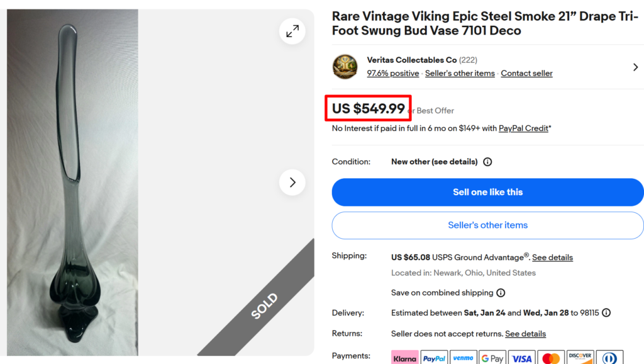
Task: Click the Visa payment icon
Action: click(521, 357)
